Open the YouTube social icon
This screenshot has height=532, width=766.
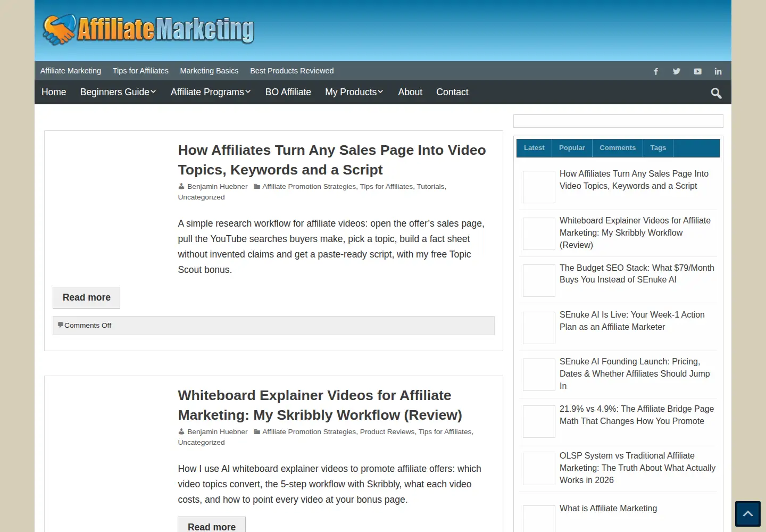coord(697,71)
